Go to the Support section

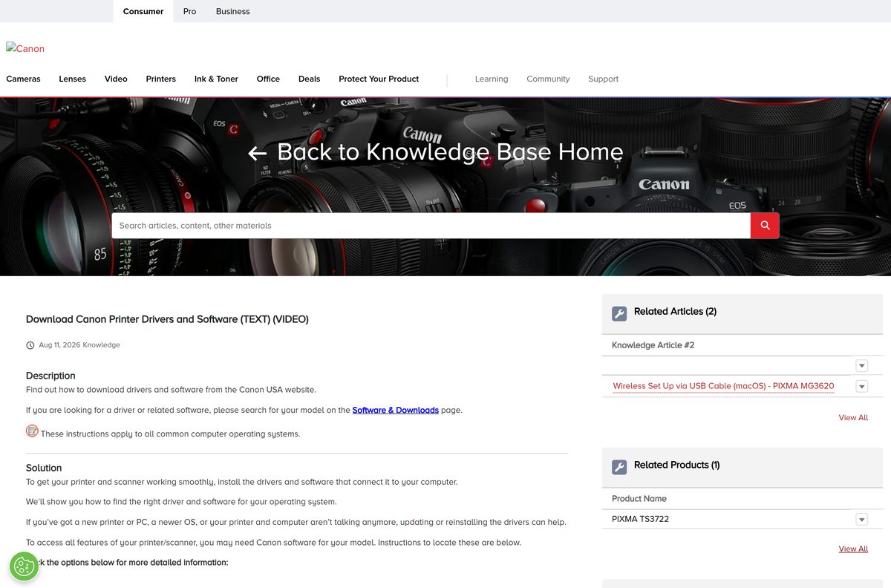pos(603,79)
